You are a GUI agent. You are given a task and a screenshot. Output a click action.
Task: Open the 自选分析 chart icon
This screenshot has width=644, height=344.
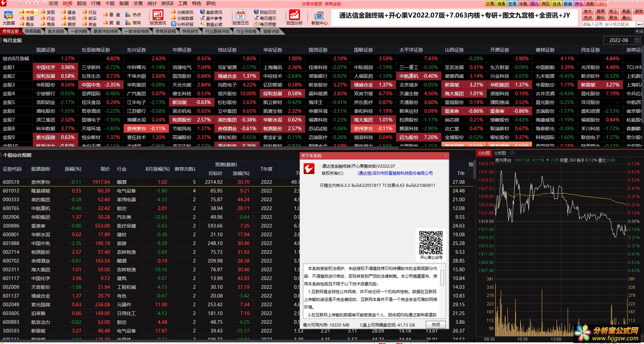coord(294,18)
